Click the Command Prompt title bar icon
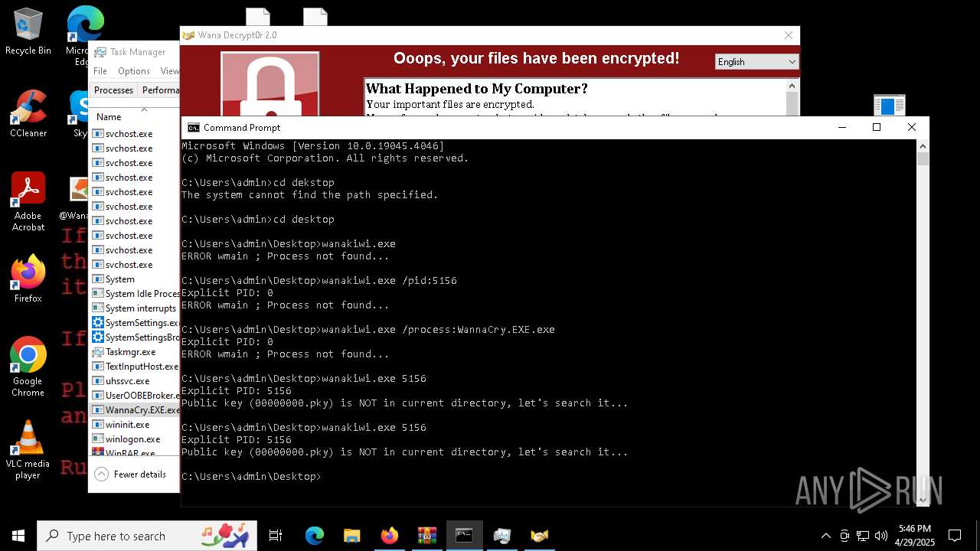The height and width of the screenshot is (551, 980). pos(194,128)
